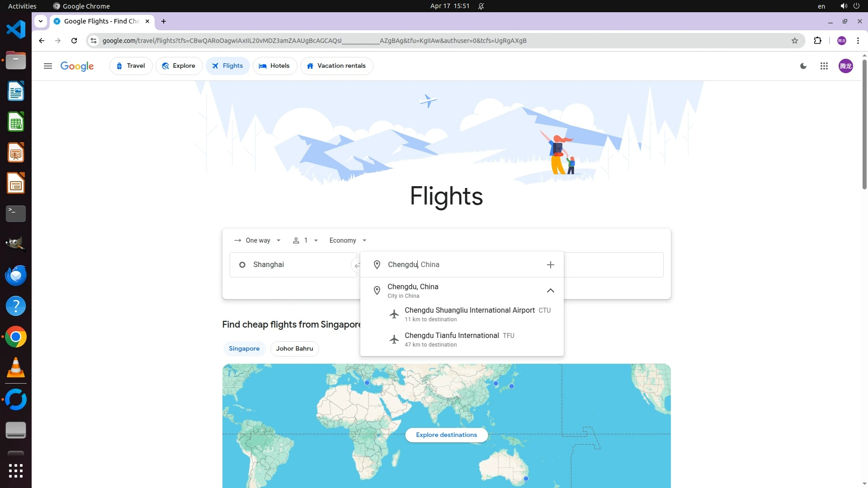Toggle dark mode with the moon icon
This screenshot has height=488, width=868.
click(x=803, y=66)
